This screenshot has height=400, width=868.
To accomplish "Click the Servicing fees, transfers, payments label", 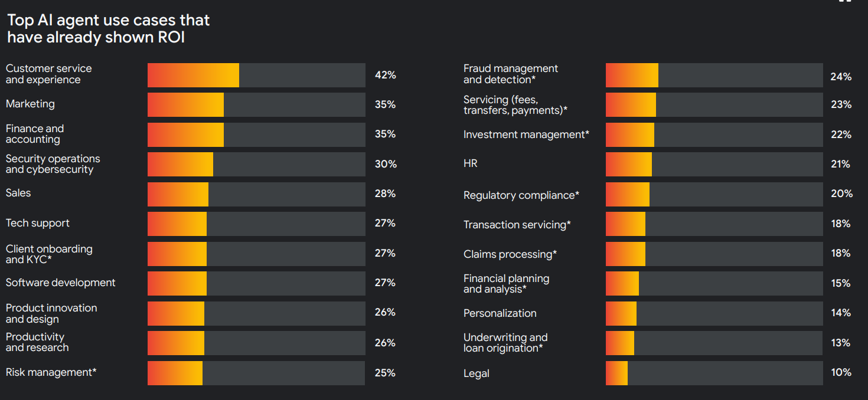I will [515, 105].
